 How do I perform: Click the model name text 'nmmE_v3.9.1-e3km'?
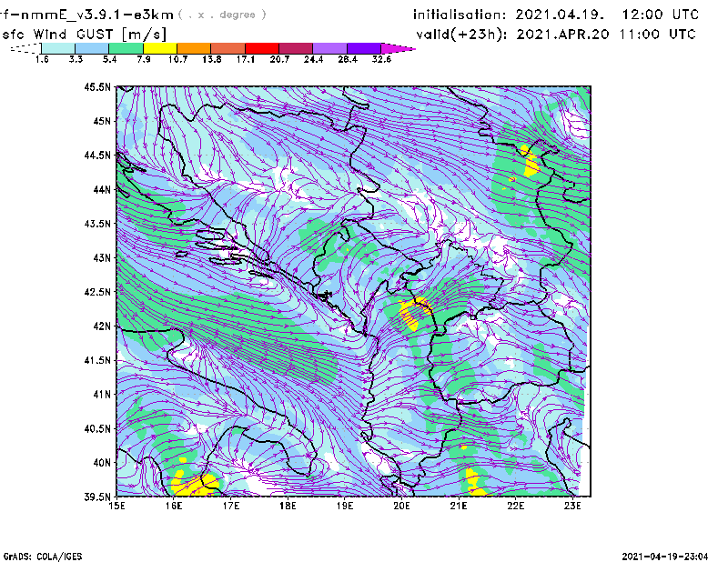95,15
